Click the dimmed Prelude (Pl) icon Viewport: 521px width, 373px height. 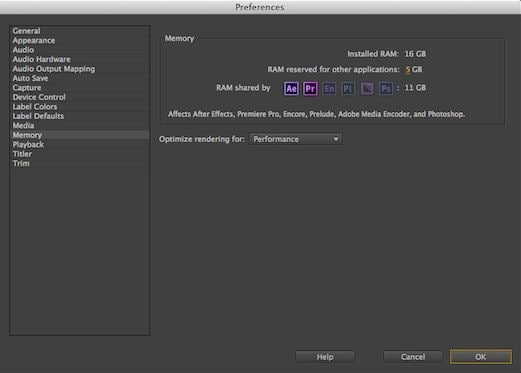[348, 89]
